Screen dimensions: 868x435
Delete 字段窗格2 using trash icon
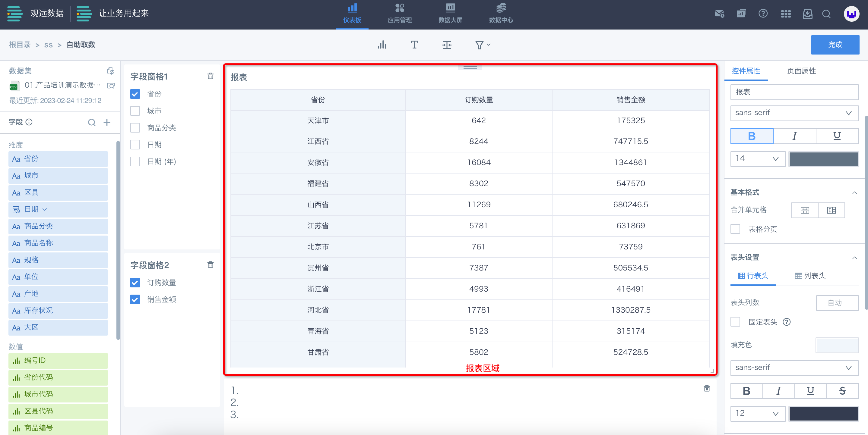[210, 264]
